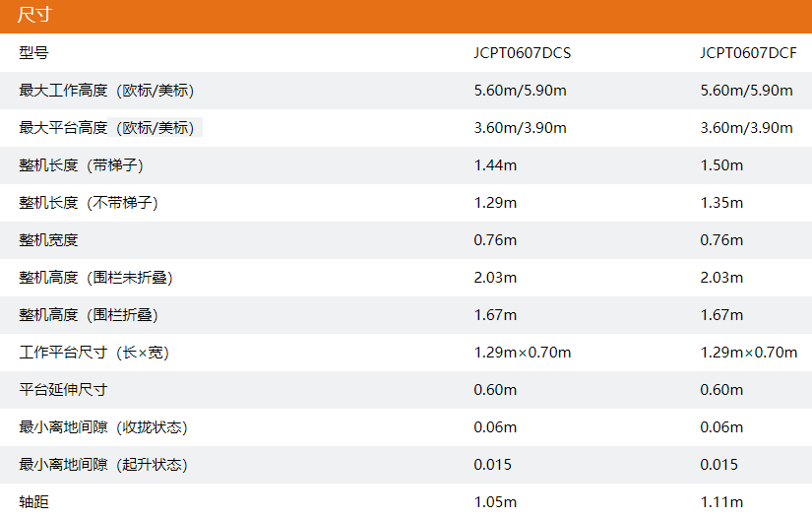Screen dimensions: 812x519
Task: Click JCPT0607DCF 2.03m height value
Action: click(x=721, y=278)
